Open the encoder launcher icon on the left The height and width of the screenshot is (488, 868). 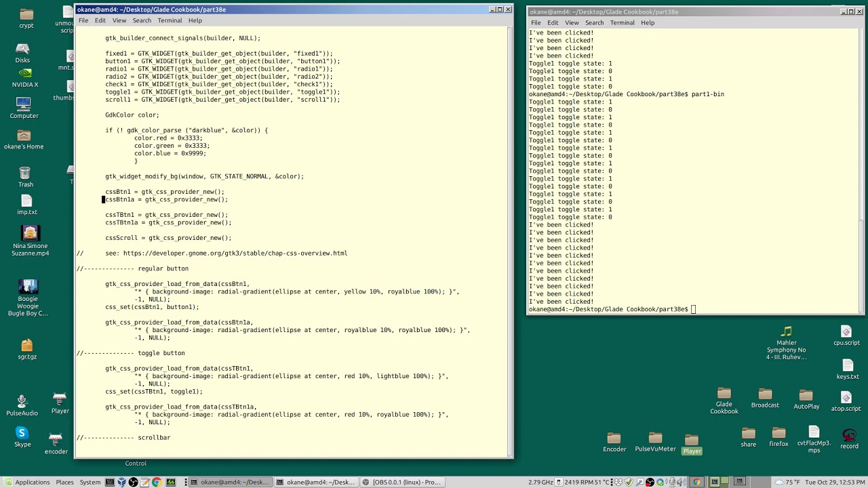point(56,444)
